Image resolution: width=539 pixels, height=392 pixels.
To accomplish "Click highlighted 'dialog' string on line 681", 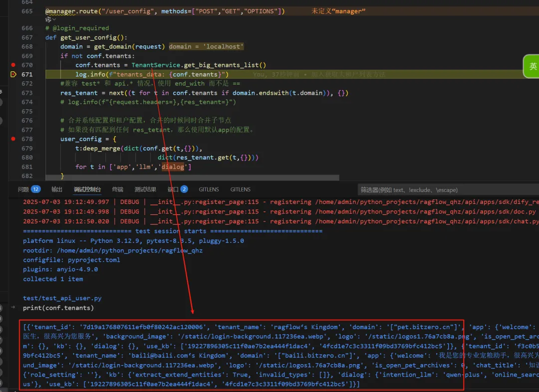I will coord(173,167).
